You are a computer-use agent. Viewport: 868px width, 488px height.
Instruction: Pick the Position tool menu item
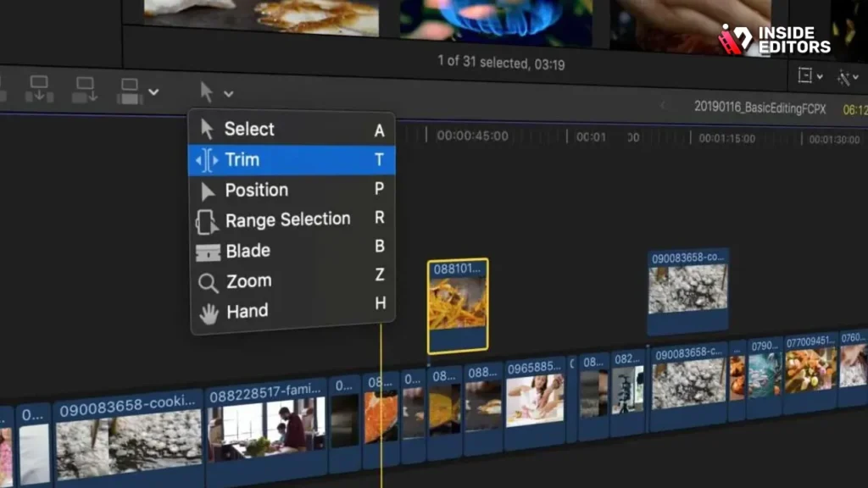click(292, 191)
